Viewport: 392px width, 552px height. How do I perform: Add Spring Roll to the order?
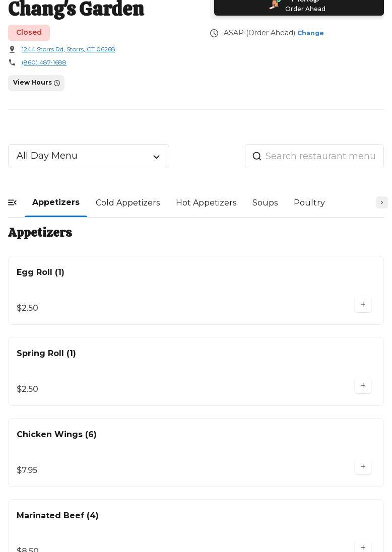(x=363, y=385)
